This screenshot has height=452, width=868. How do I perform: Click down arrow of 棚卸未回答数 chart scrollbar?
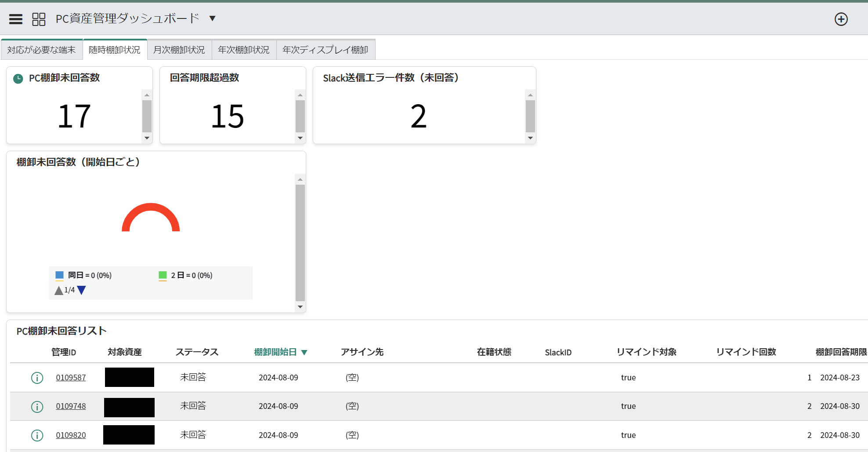[300, 307]
